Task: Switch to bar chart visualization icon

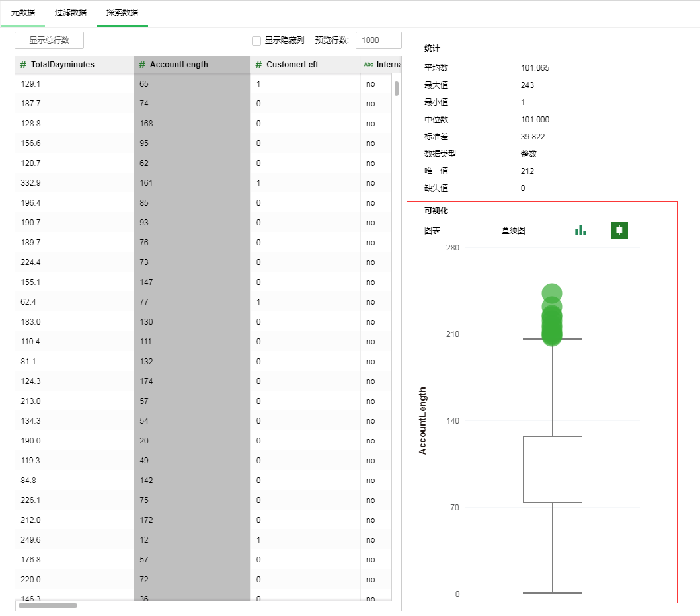Action: coord(580,230)
